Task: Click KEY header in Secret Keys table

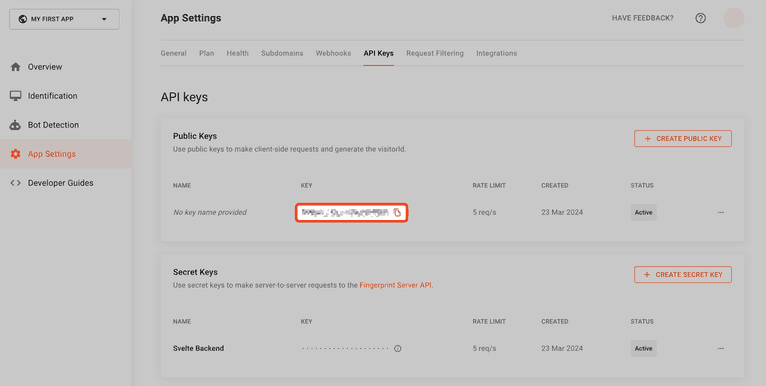Action: (306, 322)
